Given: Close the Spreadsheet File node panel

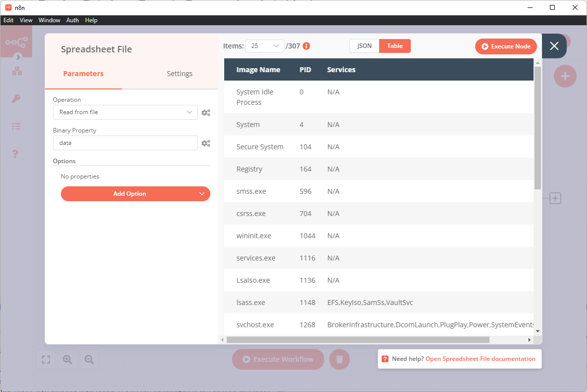Looking at the screenshot, I should [554, 46].
